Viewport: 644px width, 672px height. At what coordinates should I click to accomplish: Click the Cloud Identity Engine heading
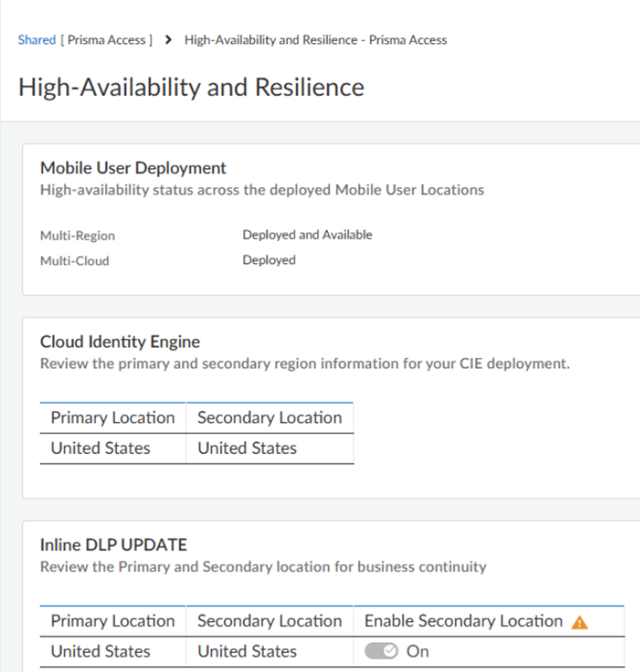click(x=120, y=342)
